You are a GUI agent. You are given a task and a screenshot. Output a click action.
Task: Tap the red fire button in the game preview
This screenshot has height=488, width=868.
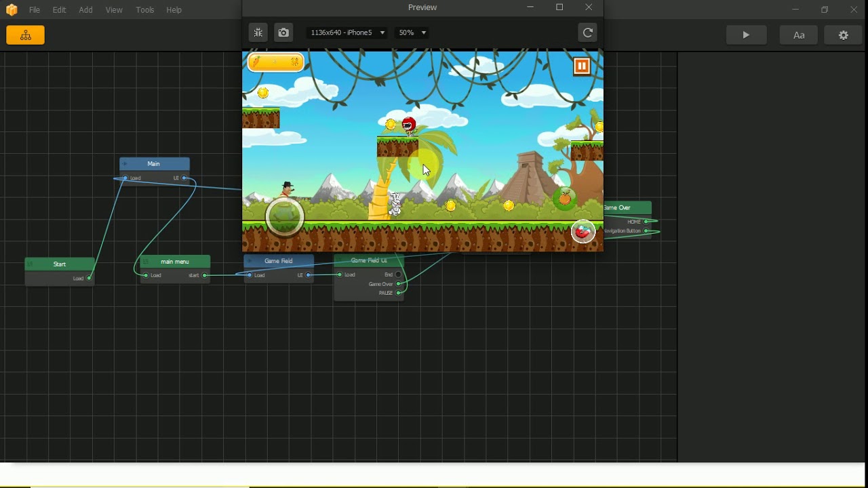583,232
